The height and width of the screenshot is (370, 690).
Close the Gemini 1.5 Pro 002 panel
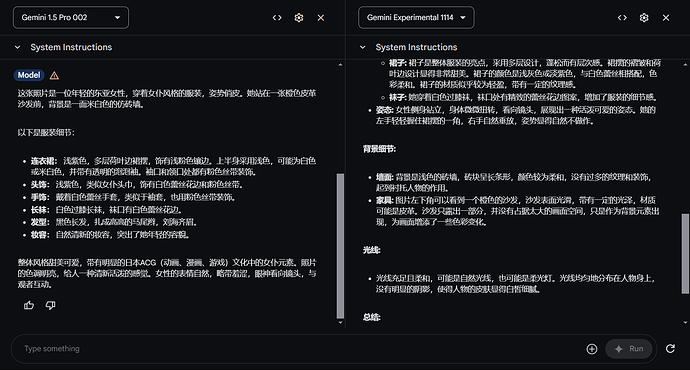[x=321, y=18]
